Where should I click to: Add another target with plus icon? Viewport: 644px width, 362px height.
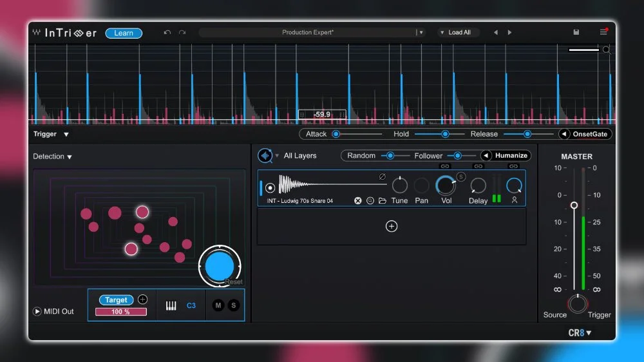(x=142, y=300)
